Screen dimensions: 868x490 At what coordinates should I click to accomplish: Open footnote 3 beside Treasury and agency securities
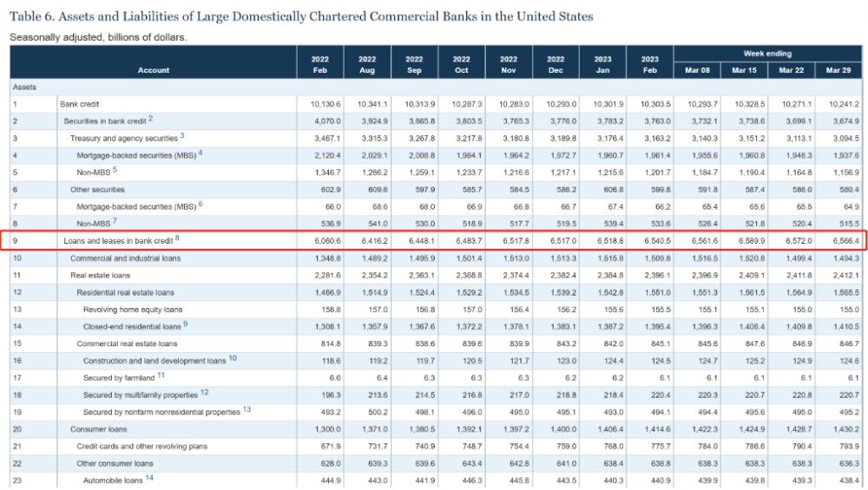pyautogui.click(x=182, y=135)
